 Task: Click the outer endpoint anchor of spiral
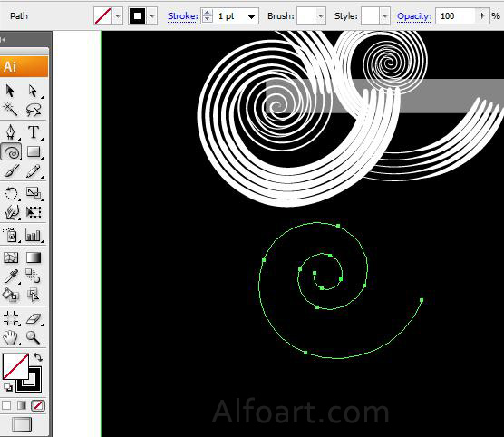click(x=422, y=300)
